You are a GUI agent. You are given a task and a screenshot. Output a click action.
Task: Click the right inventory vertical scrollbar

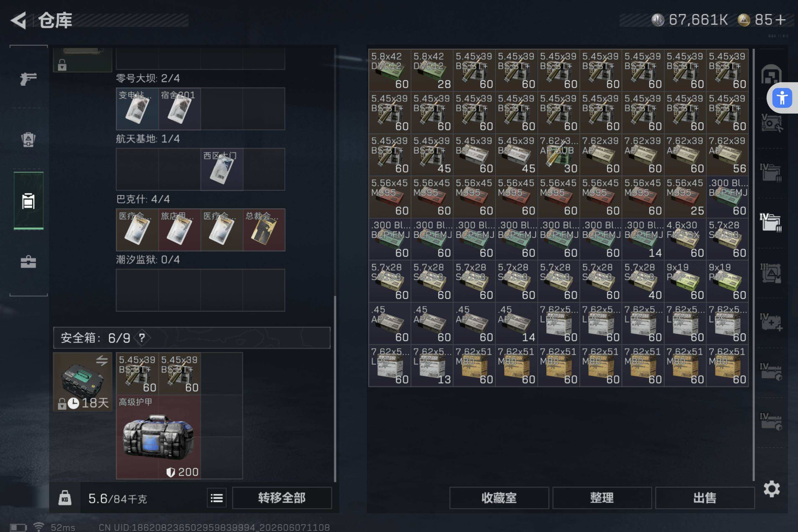tap(753, 265)
